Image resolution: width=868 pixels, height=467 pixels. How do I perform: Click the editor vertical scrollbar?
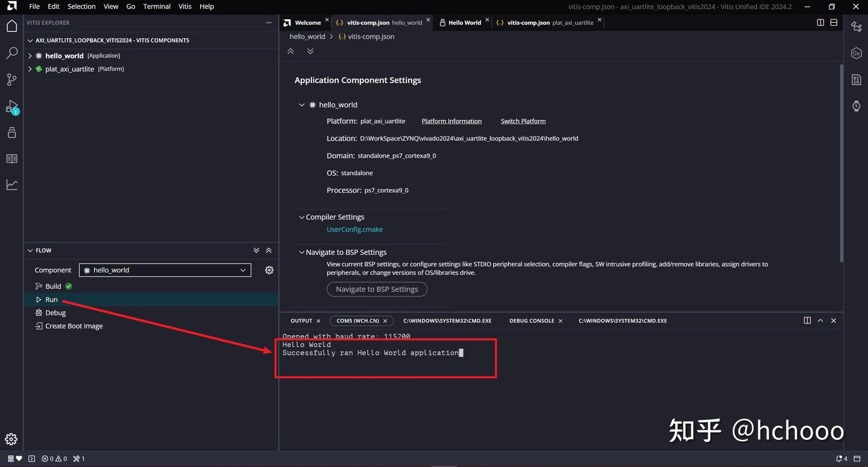pyautogui.click(x=841, y=163)
